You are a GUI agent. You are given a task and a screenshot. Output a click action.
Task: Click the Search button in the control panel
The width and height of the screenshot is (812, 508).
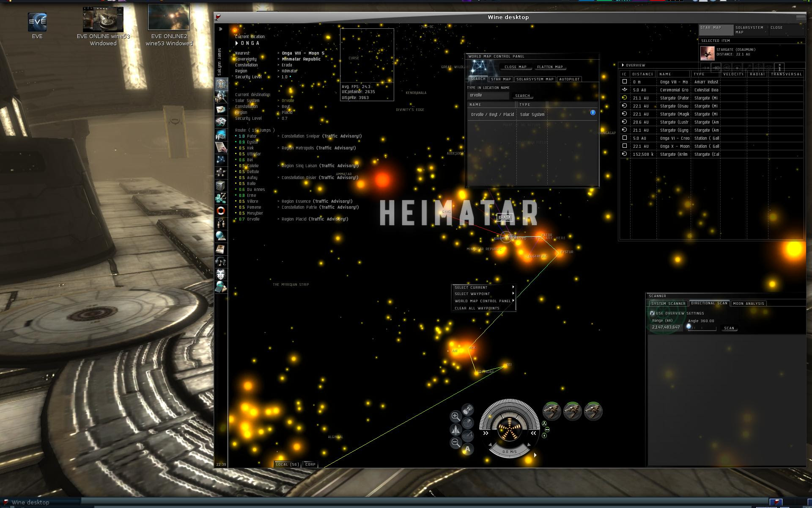coord(522,96)
